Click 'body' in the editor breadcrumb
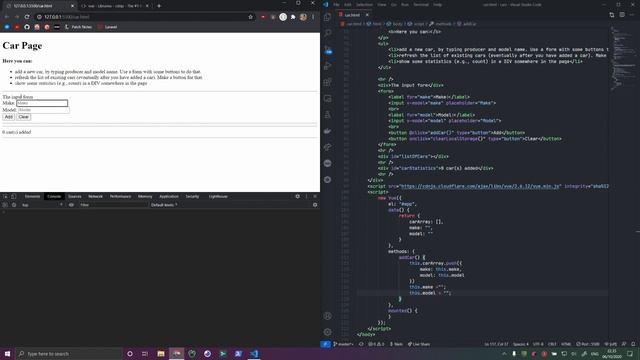The width and height of the screenshot is (640, 360). (397, 24)
